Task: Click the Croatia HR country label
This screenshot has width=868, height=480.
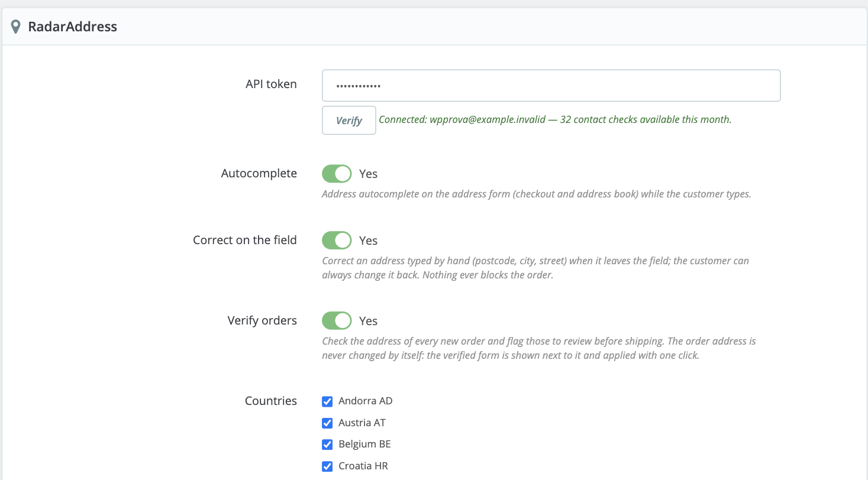Action: [363, 466]
